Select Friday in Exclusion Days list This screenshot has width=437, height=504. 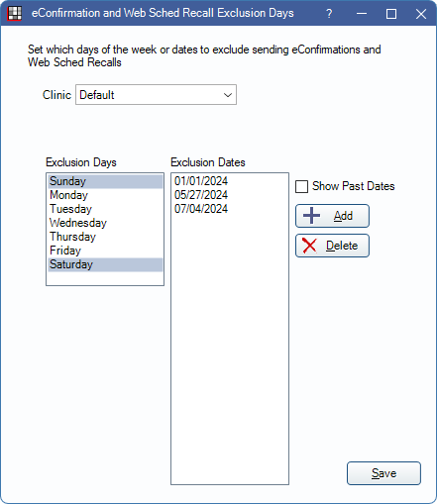(105, 251)
